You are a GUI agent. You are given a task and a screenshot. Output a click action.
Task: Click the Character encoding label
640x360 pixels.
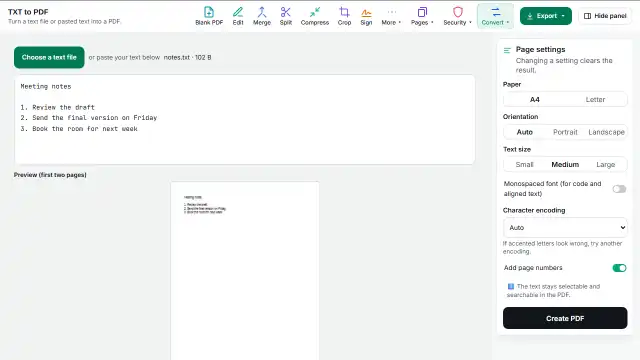pyautogui.click(x=534, y=211)
